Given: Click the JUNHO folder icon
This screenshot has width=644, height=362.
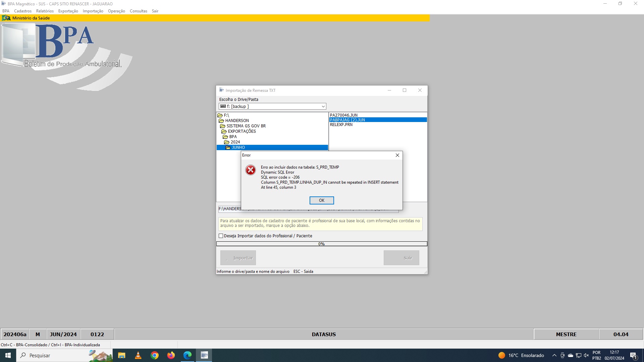Looking at the screenshot, I should click(x=228, y=147).
